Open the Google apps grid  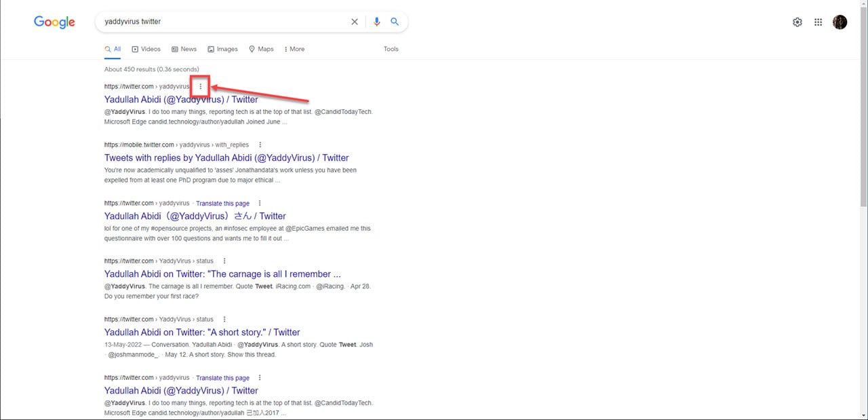coord(818,22)
